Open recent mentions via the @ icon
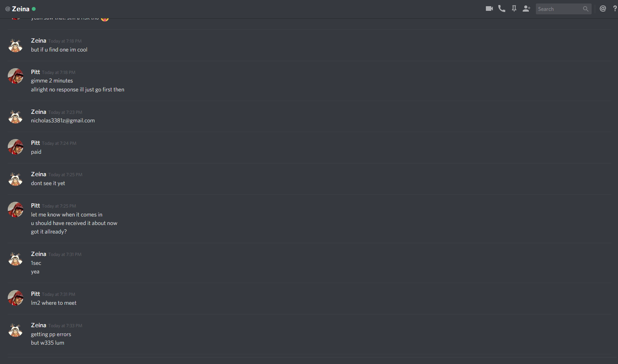 pyautogui.click(x=603, y=9)
